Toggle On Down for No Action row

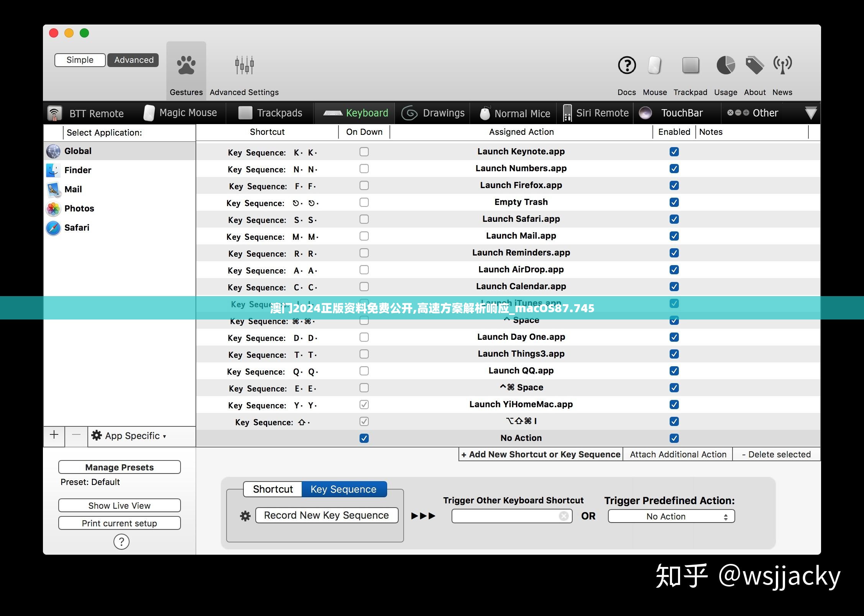tap(364, 438)
